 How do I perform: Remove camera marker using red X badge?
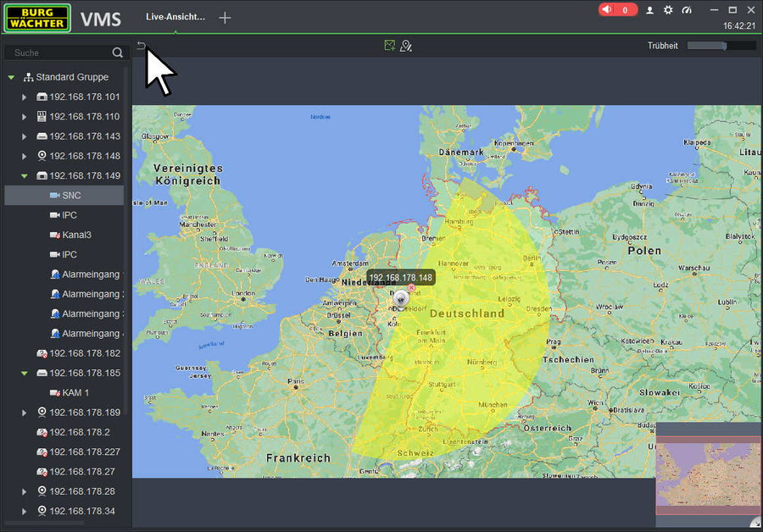[411, 289]
